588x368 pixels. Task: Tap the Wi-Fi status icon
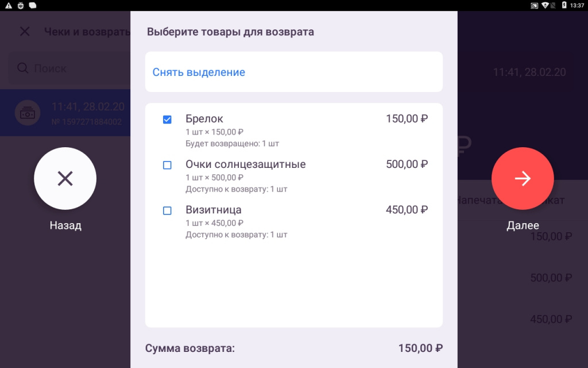click(x=546, y=5)
